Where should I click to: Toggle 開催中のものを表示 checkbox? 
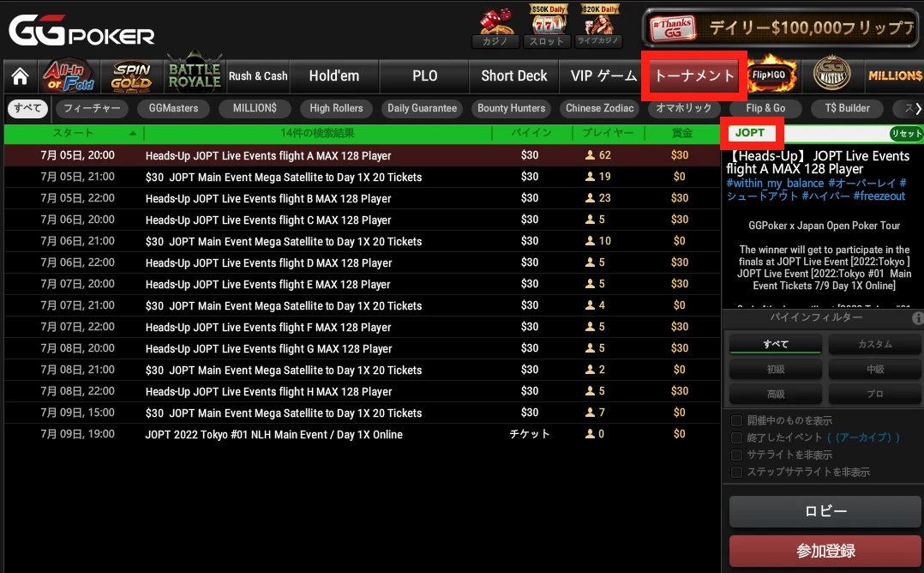[x=736, y=421]
